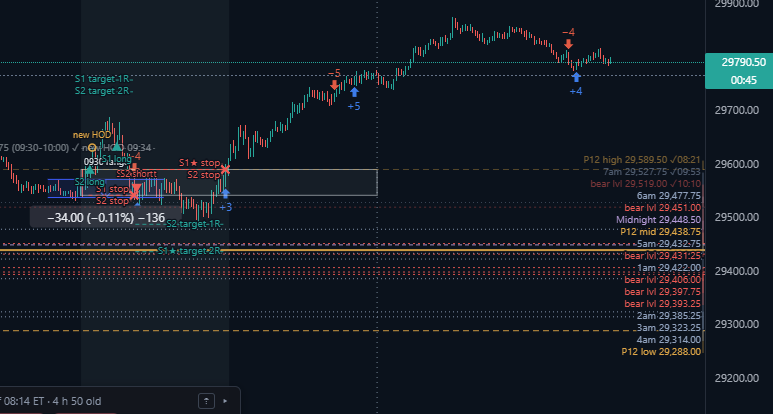Screen dimensions: 773x414
Task: Click the P12 high 29,589.50 level label
Action: [x=642, y=160]
